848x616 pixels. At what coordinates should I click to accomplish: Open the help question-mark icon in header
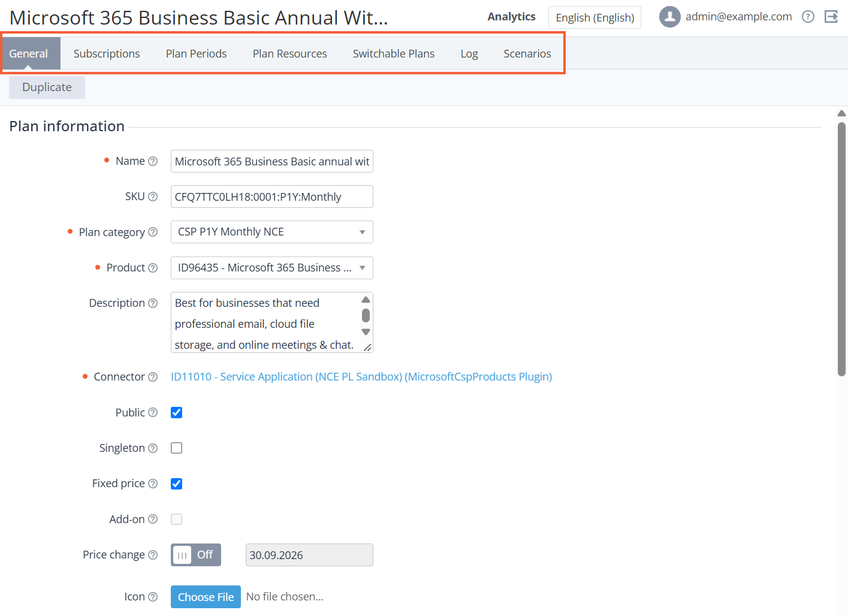pos(808,17)
